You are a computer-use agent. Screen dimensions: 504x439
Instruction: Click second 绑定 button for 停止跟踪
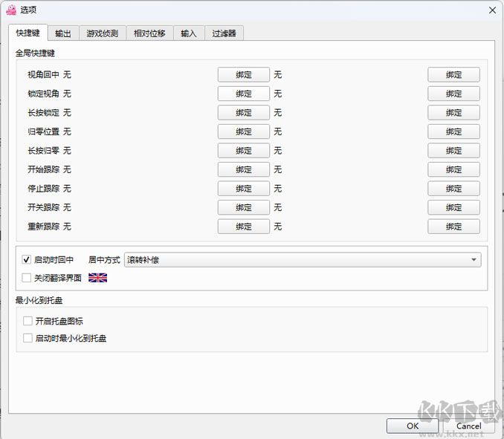click(453, 188)
